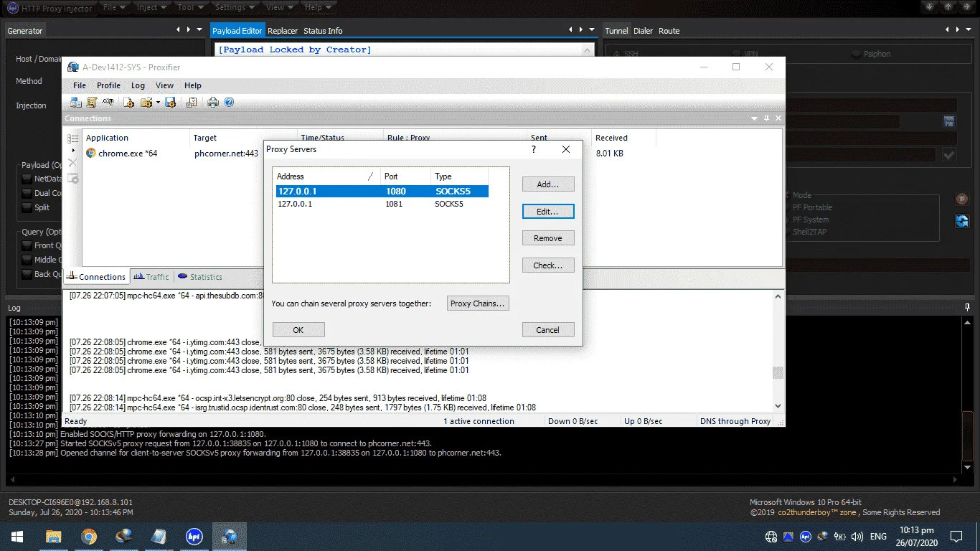Image resolution: width=980 pixels, height=551 pixels.
Task: Toggle the Front Query checkbox
Action: (x=27, y=245)
